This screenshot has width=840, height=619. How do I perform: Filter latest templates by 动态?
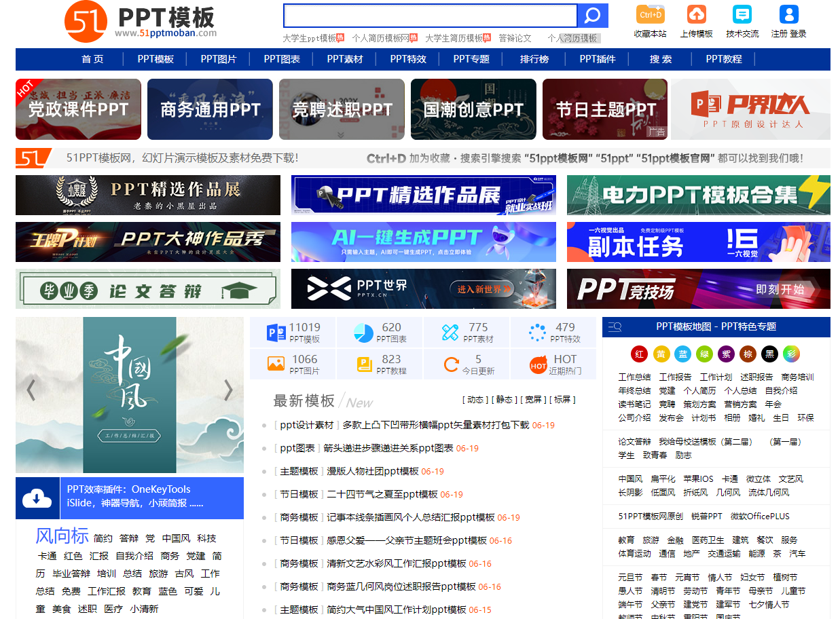tap(475, 400)
